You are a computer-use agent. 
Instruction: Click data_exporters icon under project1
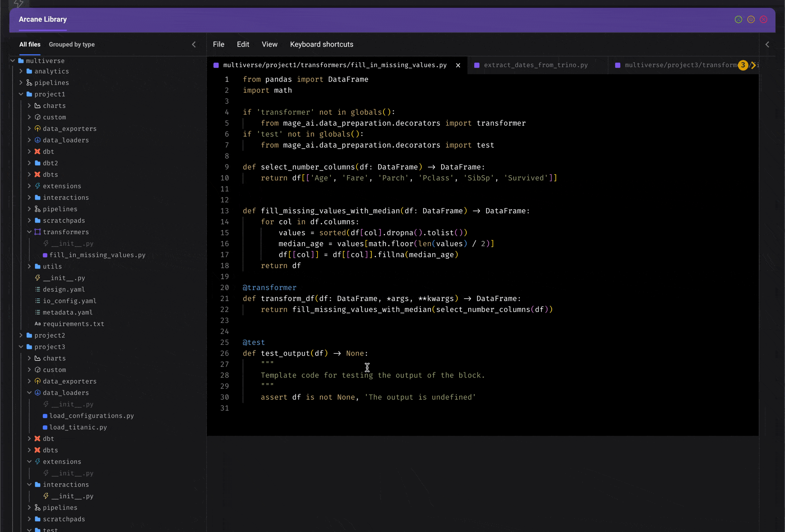point(38,128)
